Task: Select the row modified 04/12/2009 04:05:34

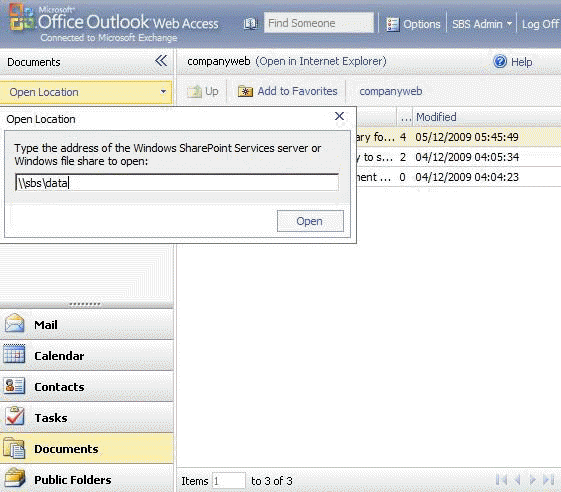Action: click(x=459, y=157)
